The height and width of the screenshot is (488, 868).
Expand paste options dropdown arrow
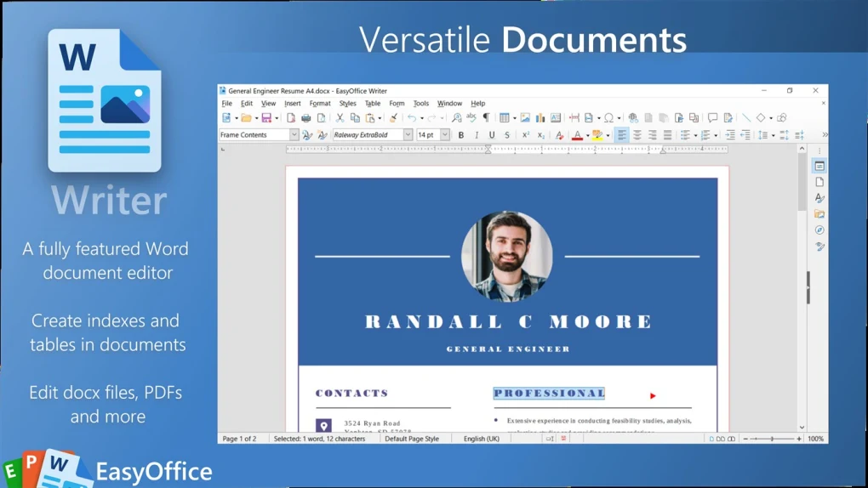point(380,118)
